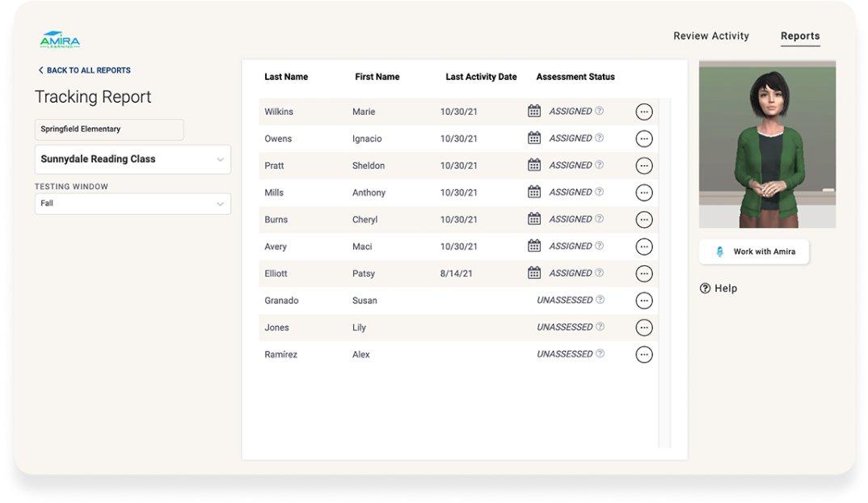Click the Springfield Elementary field
This screenshot has width=868, height=503.
pos(108,129)
